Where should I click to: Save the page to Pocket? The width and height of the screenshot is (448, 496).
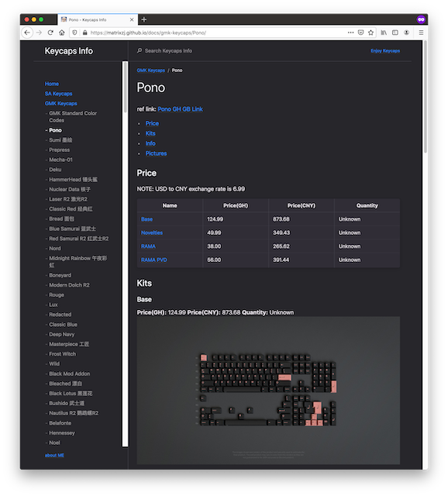[360, 33]
